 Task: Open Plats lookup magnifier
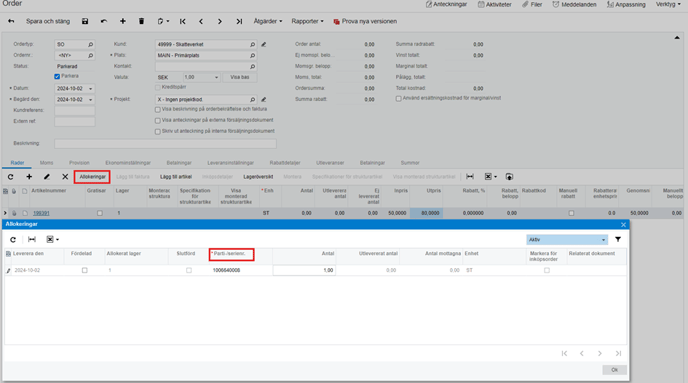(252, 55)
